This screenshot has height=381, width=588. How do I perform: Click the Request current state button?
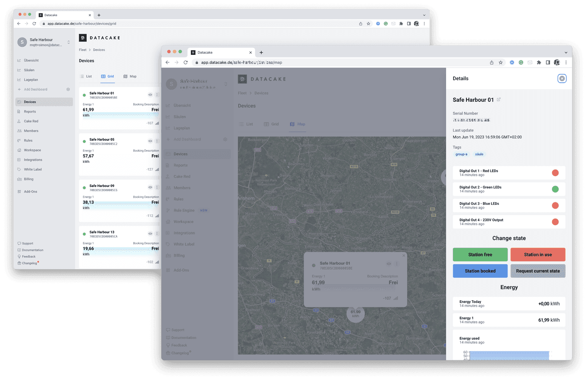tap(538, 271)
